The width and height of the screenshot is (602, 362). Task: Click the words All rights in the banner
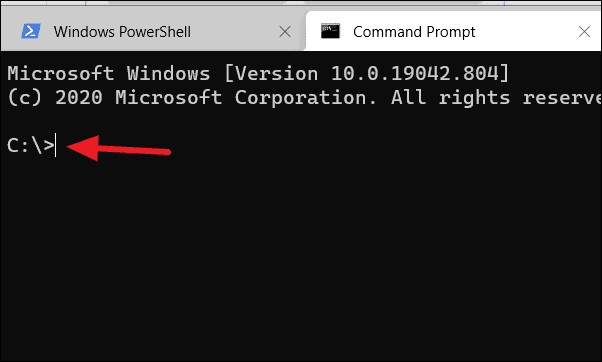click(x=451, y=98)
